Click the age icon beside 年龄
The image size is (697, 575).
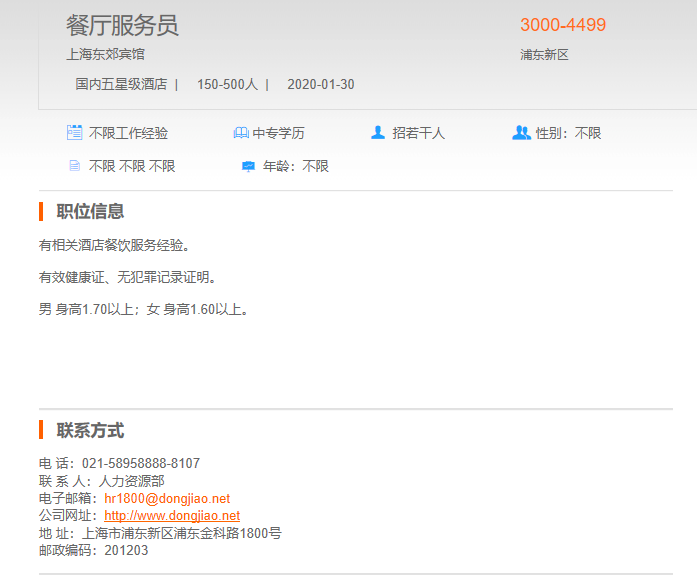tap(248, 166)
